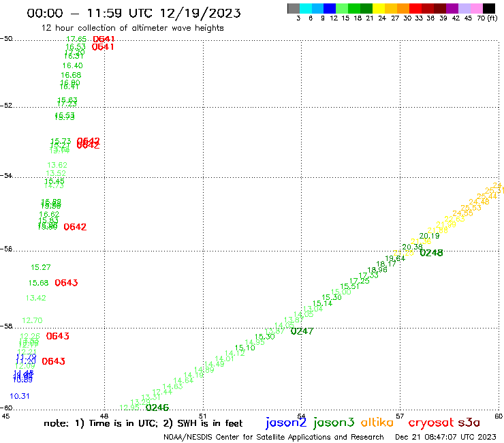
Task: Select the black swatch at the scale's end
Action: tap(488, 8)
